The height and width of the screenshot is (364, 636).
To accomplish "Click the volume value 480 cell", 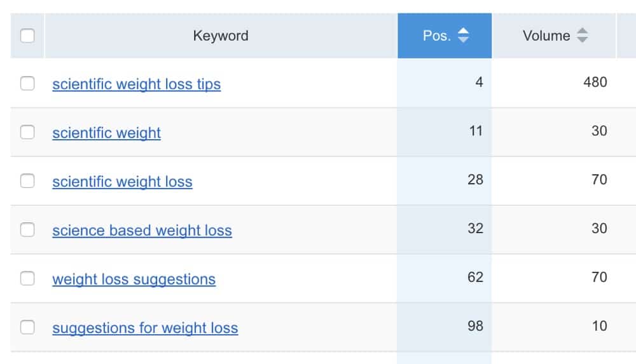I will tap(595, 82).
